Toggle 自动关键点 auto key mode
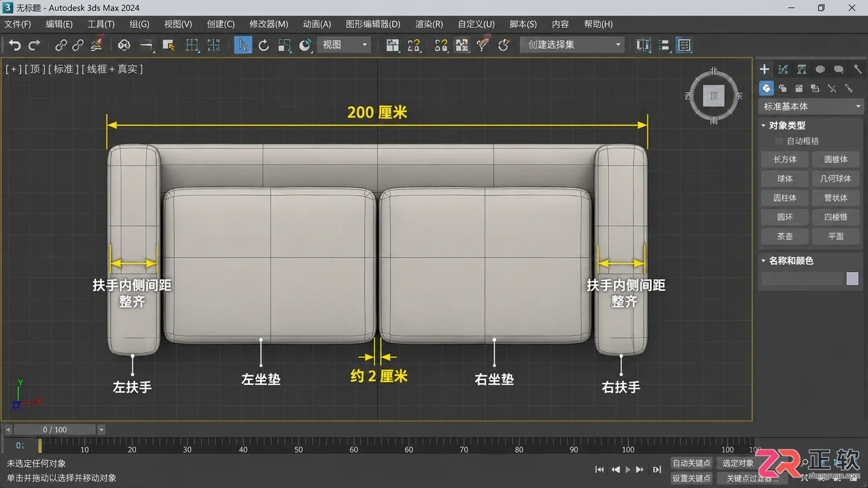The height and width of the screenshot is (488, 868). [x=691, y=463]
